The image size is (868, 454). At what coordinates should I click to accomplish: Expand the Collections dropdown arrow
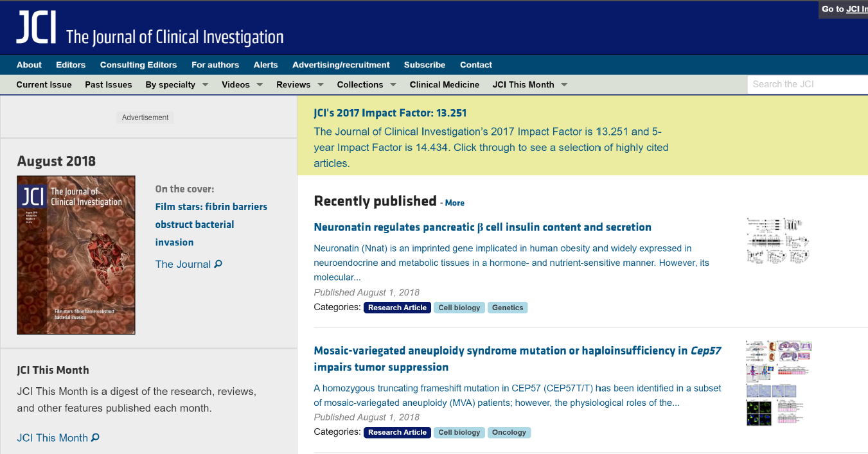coord(393,84)
